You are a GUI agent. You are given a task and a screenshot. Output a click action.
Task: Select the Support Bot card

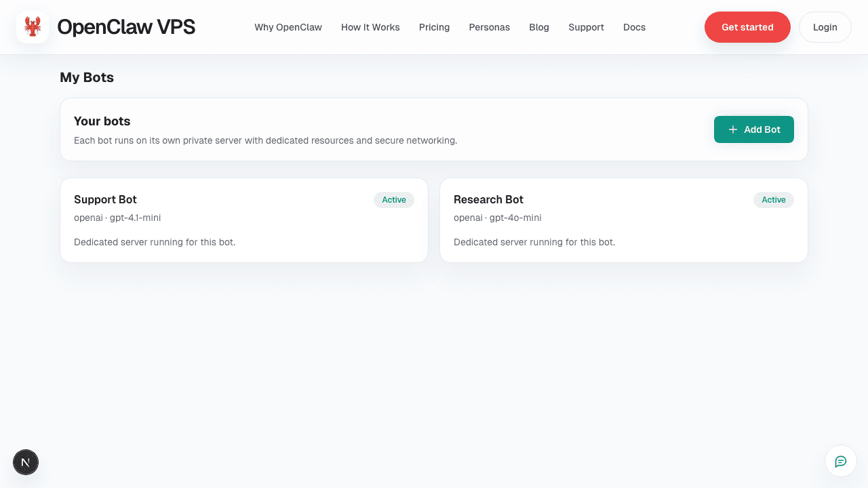(x=244, y=220)
